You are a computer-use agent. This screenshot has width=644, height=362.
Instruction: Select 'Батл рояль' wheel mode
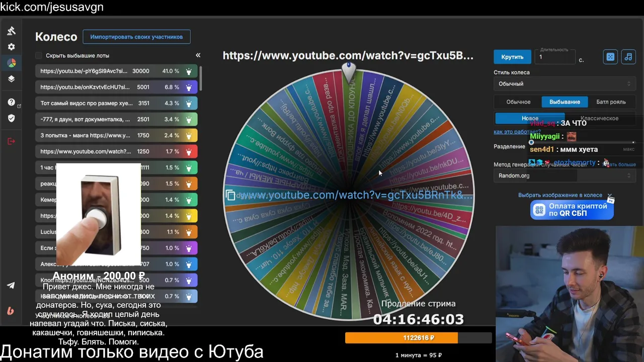611,102
